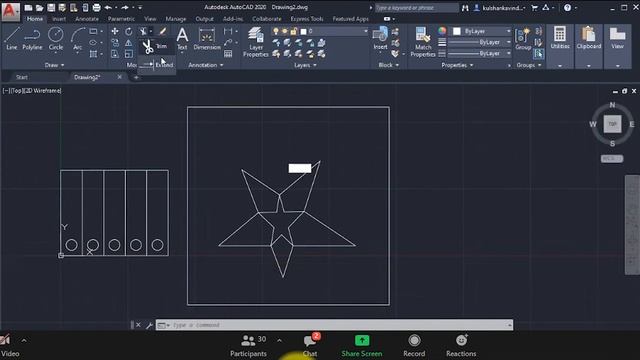Click the Plot print icon
The height and width of the screenshot is (360, 640).
tap(96, 7)
